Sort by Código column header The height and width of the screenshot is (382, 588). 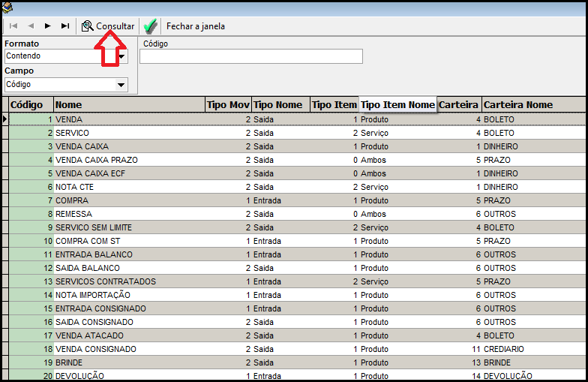[x=30, y=105]
